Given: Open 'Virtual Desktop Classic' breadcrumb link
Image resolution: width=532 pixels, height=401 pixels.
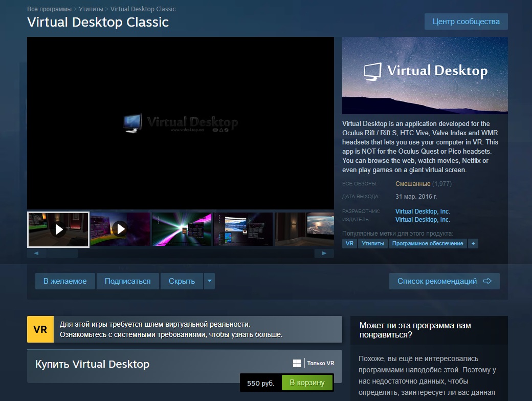Looking at the screenshot, I should [143, 9].
